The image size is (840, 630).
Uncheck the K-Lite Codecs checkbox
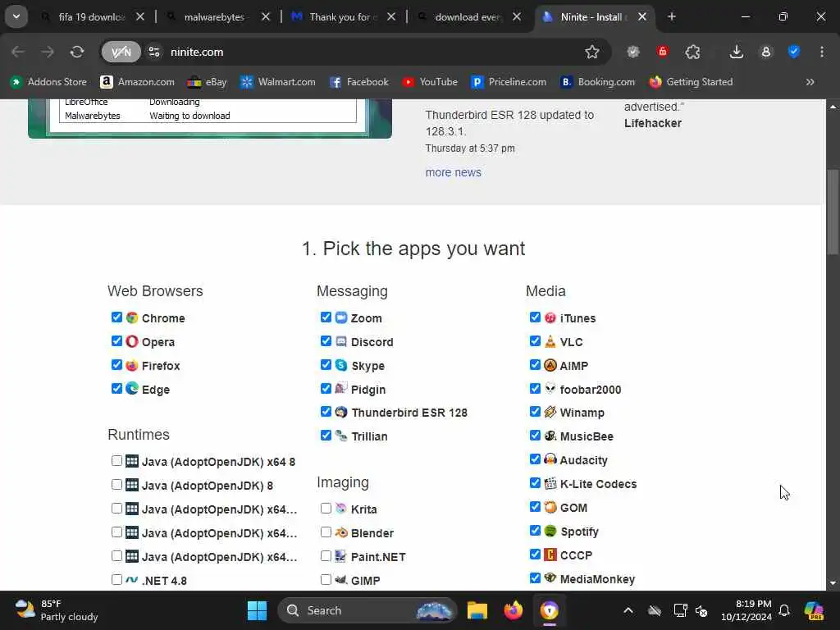click(x=535, y=483)
